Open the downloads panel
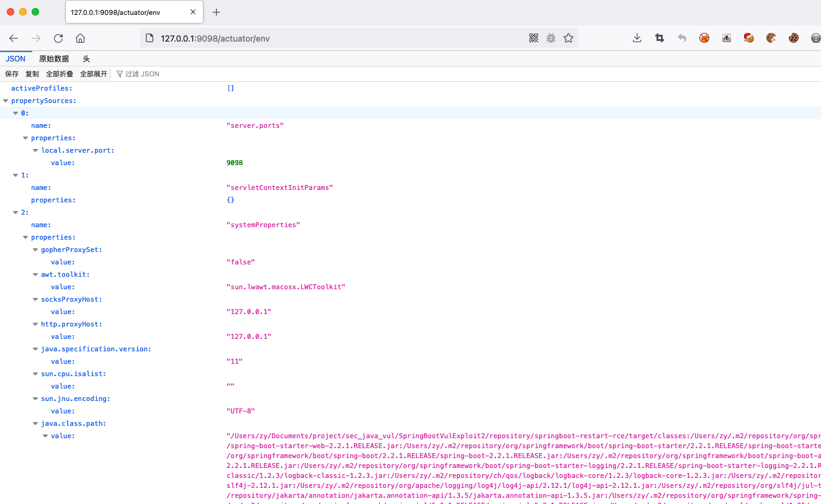This screenshot has width=821, height=504. 637,38
